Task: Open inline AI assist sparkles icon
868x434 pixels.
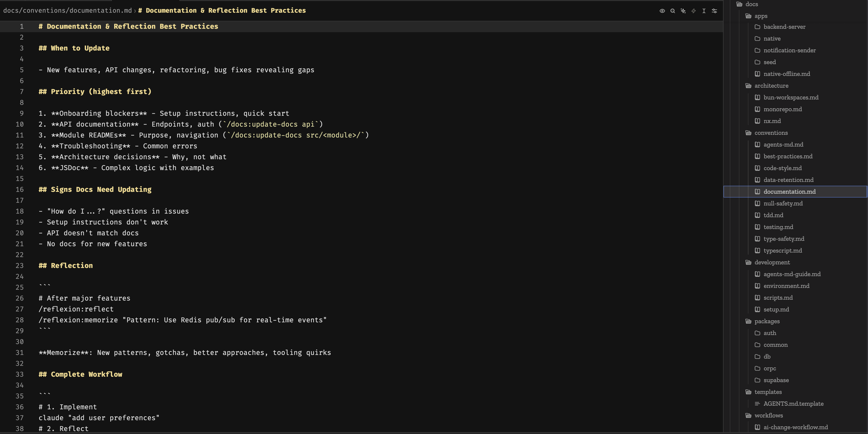Action: tap(683, 11)
